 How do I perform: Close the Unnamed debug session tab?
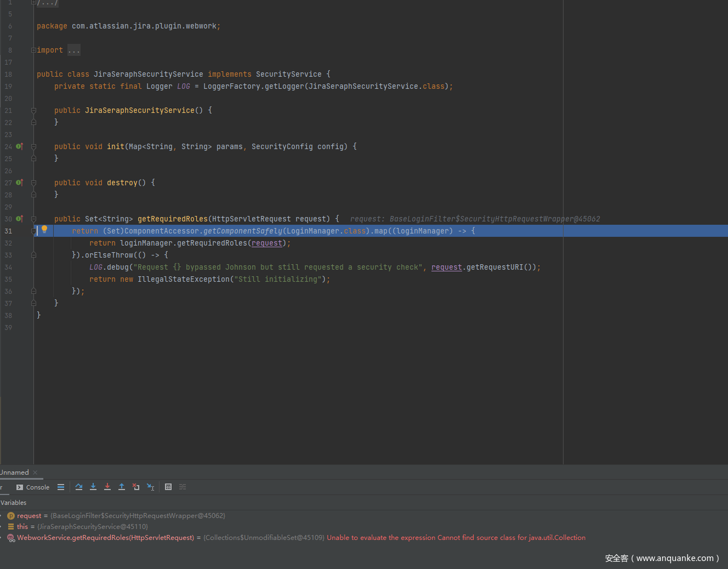pos(35,472)
